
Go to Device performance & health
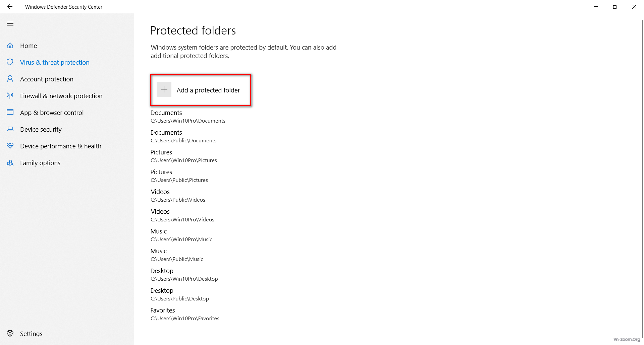pyautogui.click(x=60, y=146)
